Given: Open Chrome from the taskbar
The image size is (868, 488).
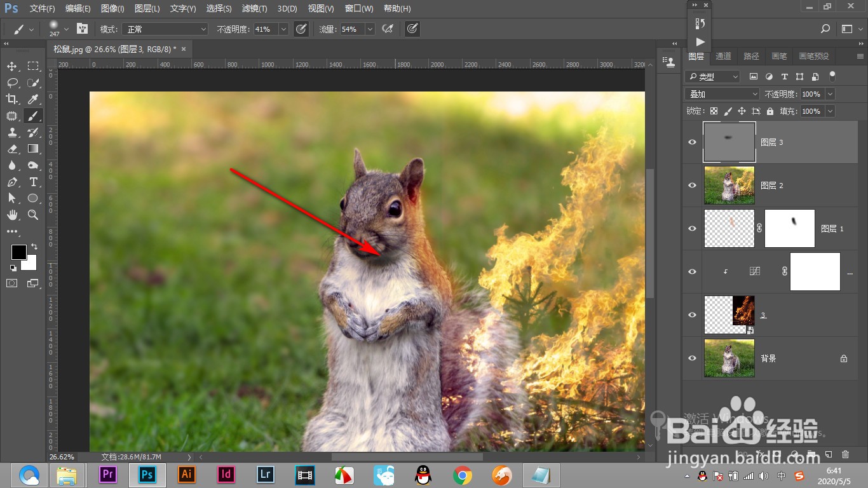Looking at the screenshot, I should (x=463, y=475).
